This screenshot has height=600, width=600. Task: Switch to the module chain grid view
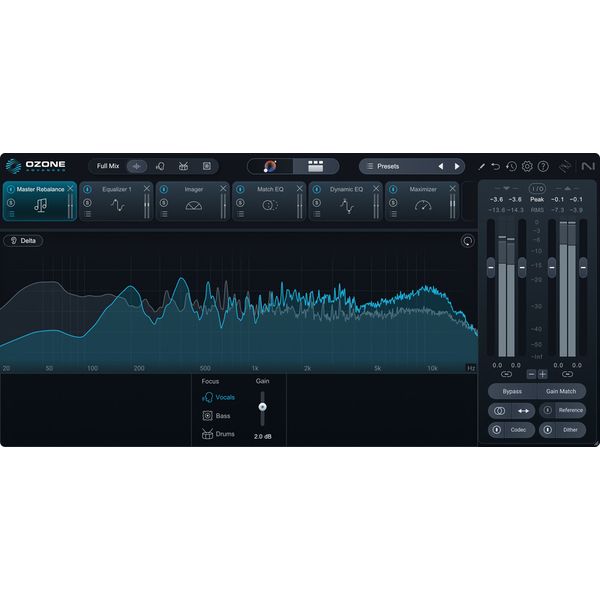pos(316,166)
